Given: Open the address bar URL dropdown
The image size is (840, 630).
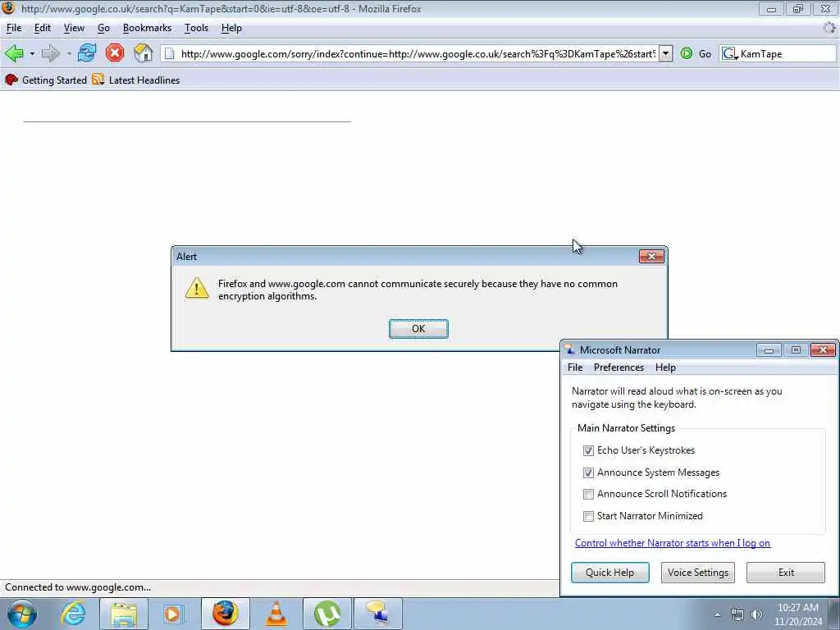Looking at the screenshot, I should (665, 53).
